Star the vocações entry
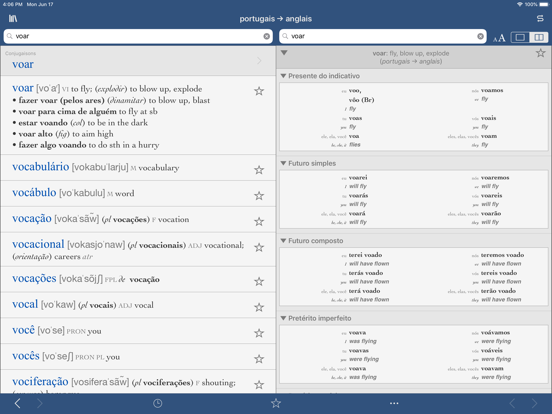 click(x=259, y=282)
